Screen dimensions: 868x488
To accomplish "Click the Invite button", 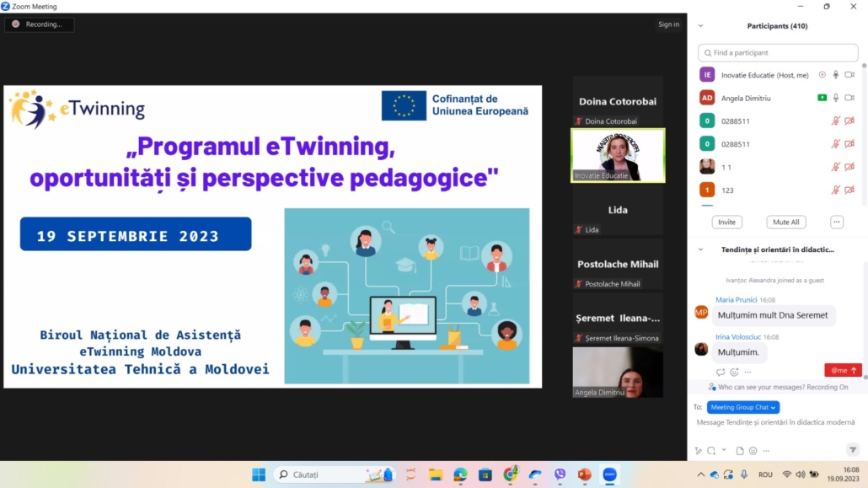I will (727, 222).
